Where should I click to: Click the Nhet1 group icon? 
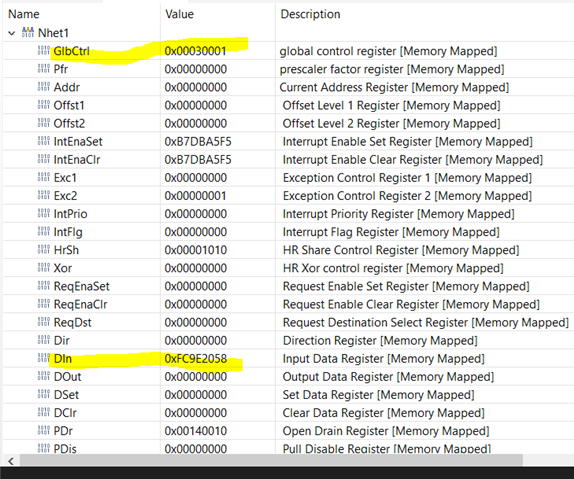tap(28, 32)
